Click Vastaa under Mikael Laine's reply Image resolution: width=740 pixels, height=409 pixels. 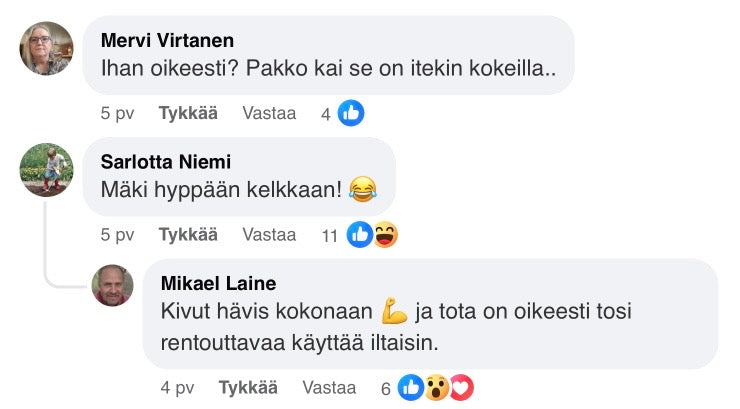point(329,387)
